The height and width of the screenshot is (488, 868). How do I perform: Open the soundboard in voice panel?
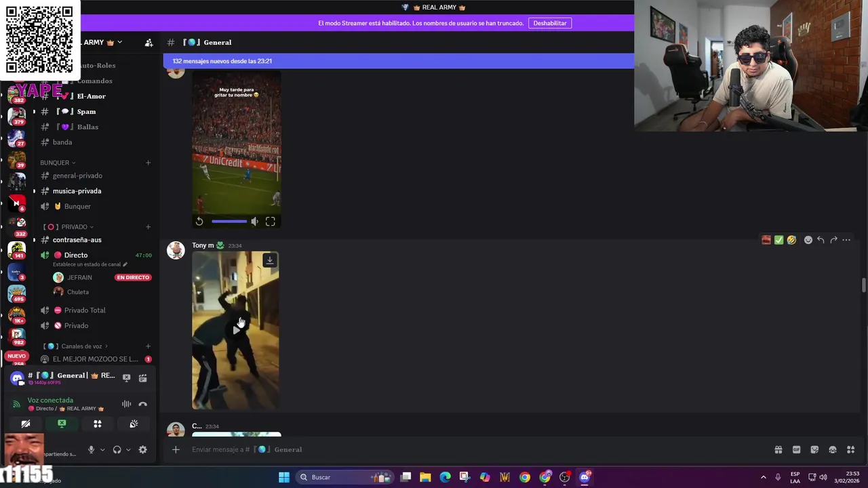[x=134, y=424]
